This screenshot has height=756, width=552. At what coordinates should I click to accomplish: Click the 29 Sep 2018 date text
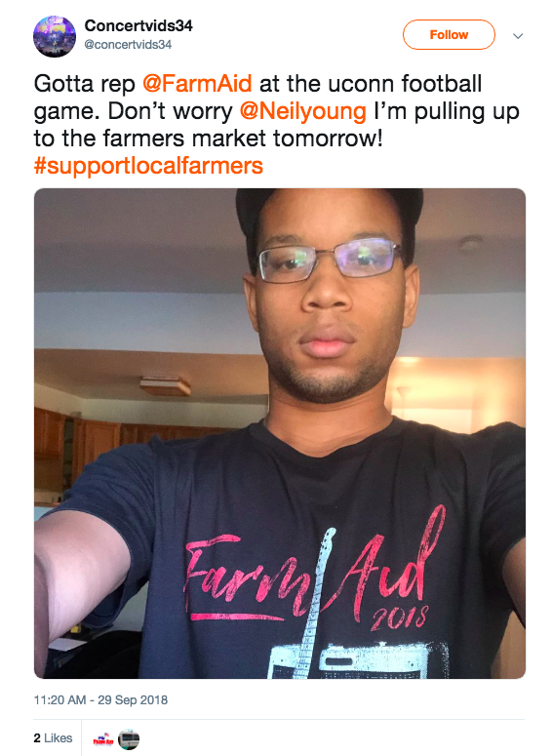(133, 700)
